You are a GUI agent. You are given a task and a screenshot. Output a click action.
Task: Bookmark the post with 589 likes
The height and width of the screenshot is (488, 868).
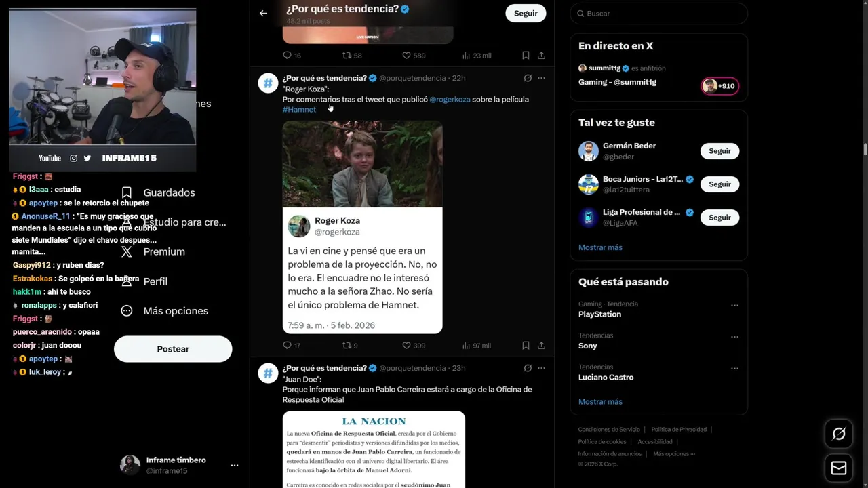coord(526,56)
